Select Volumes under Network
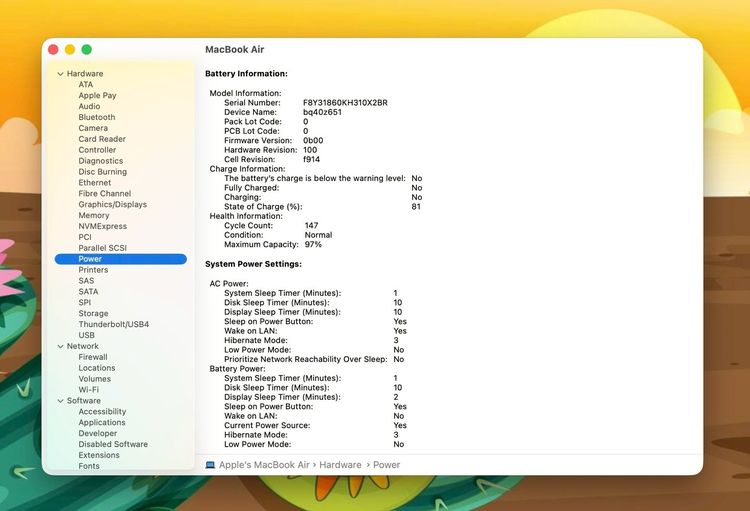 tap(94, 379)
